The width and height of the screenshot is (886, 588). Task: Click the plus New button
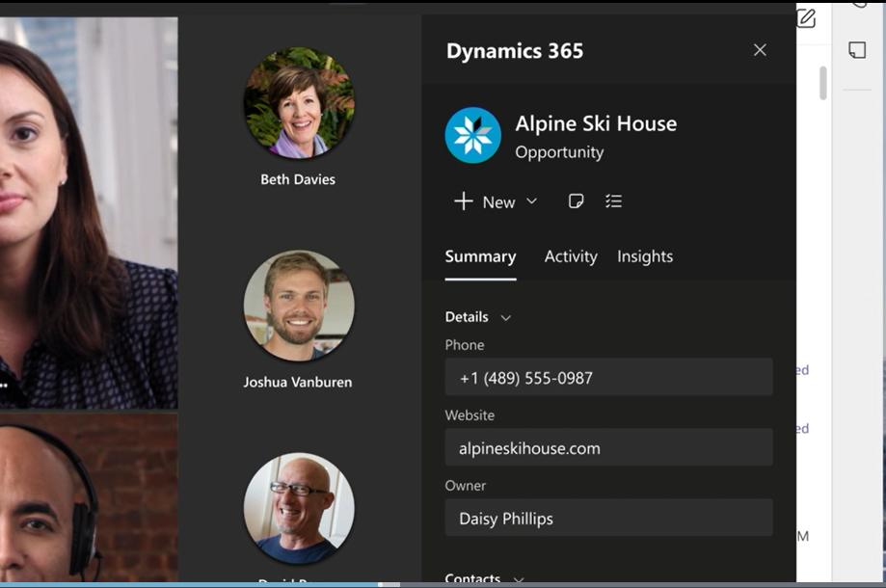[x=485, y=201]
